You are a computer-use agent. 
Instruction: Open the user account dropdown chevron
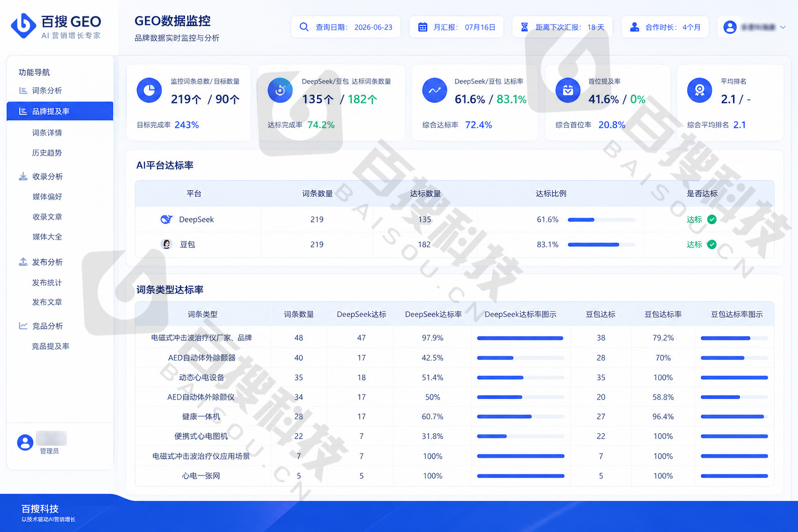tap(782, 27)
